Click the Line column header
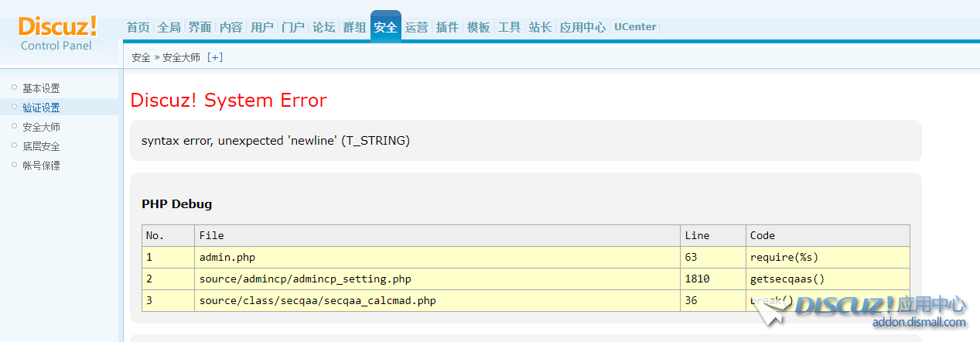The height and width of the screenshot is (342, 980). pyautogui.click(x=713, y=235)
